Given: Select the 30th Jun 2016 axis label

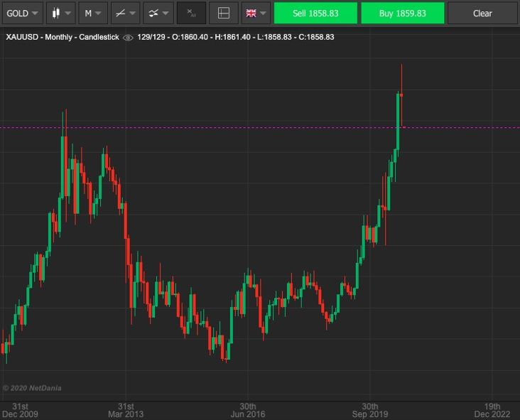Looking at the screenshot, I should coord(247,410).
